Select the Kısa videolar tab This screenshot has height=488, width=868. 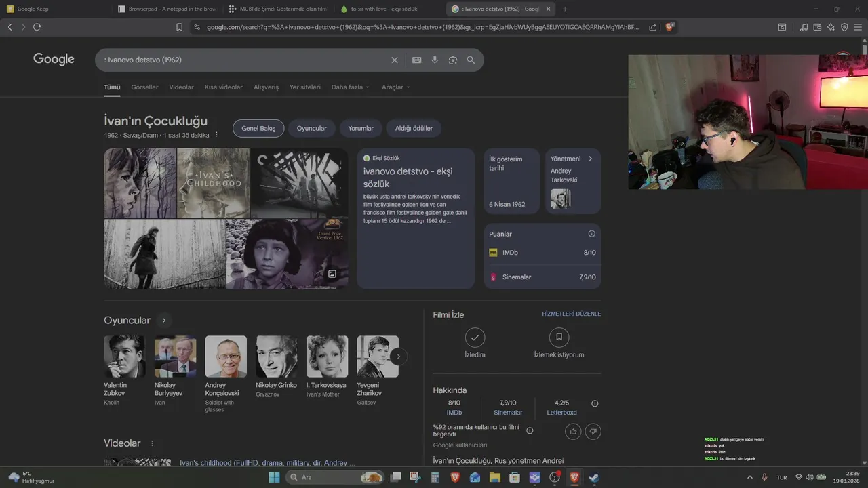(x=224, y=87)
